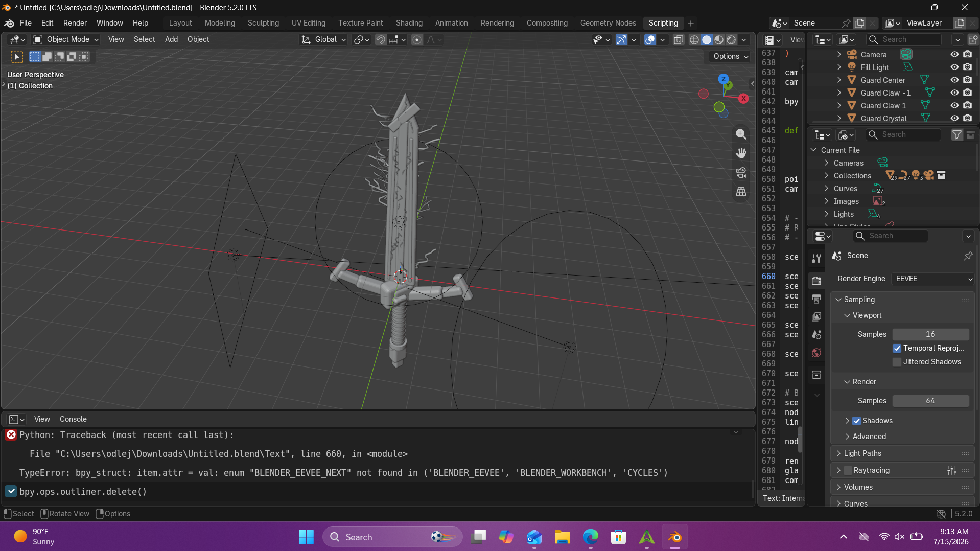Switch to Rendered viewport shading
The width and height of the screenshot is (980, 551).
731,40
